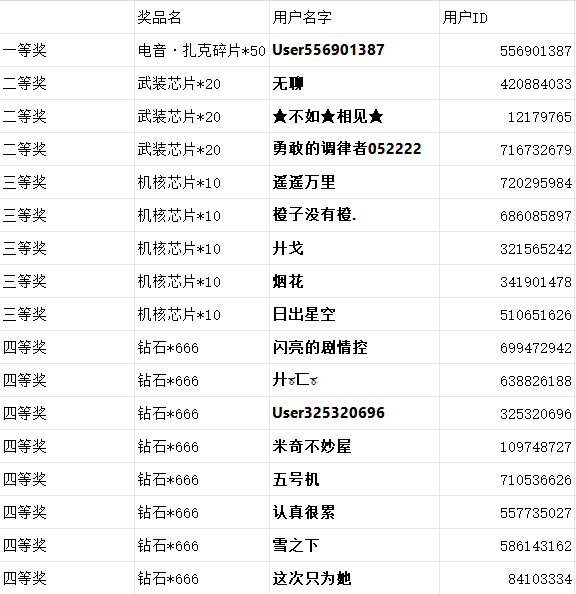Select ID cell 638826188

point(507,380)
